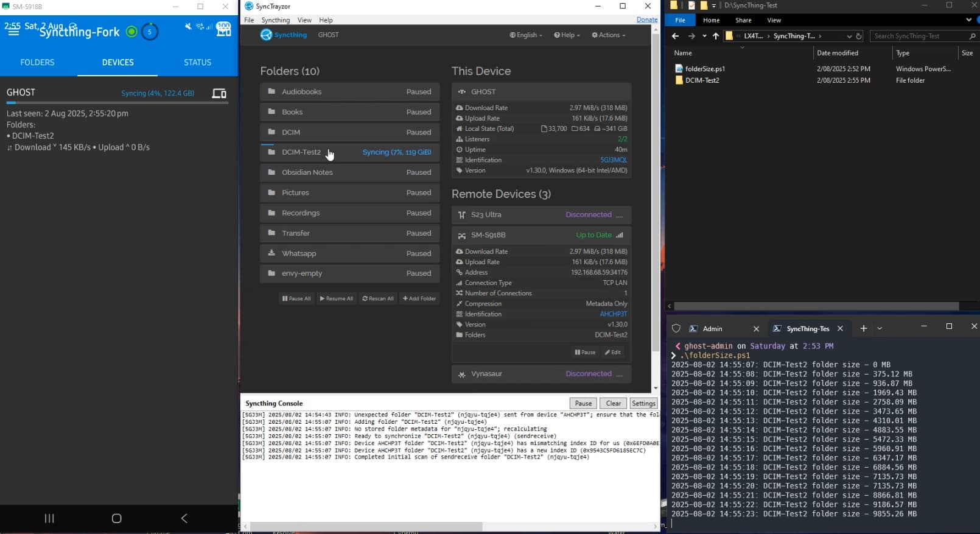Click the receive-only icon of the Whatsapp folder
The width and height of the screenshot is (980, 534).
(x=271, y=253)
